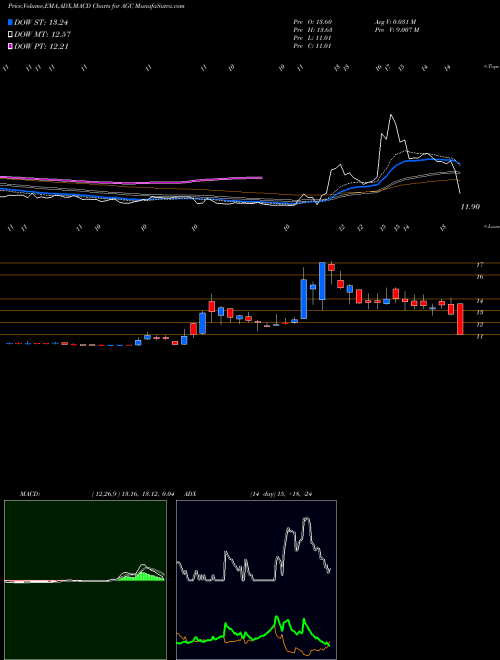
Task: Click the tallest blue candlestick near 17
Action: point(322,281)
